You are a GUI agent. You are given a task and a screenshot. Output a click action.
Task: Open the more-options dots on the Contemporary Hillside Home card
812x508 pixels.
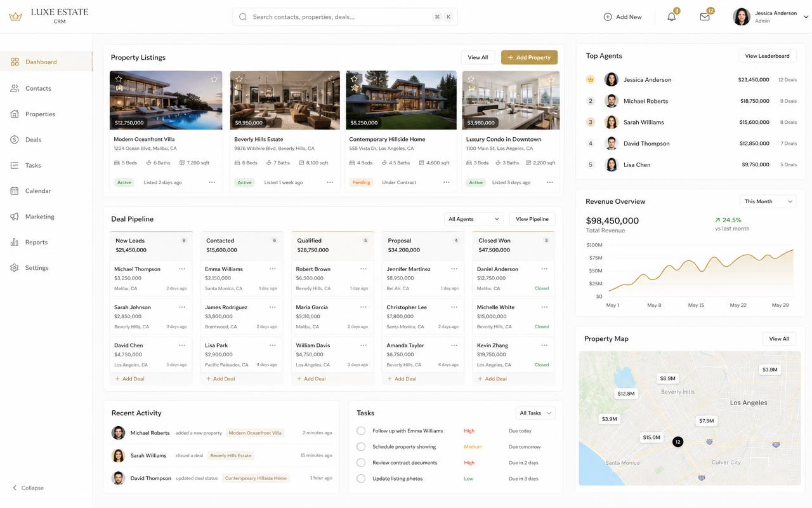(447, 182)
